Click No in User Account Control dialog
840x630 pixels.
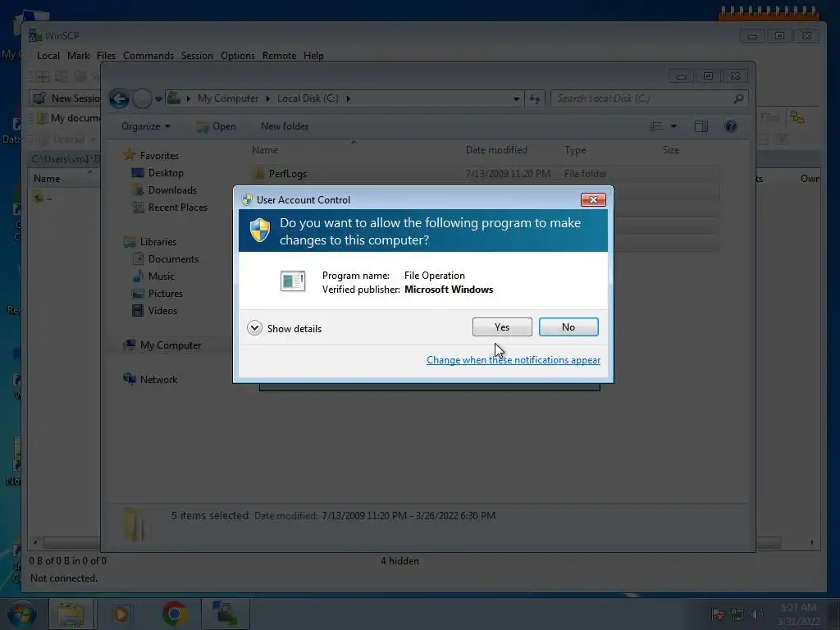[568, 326]
